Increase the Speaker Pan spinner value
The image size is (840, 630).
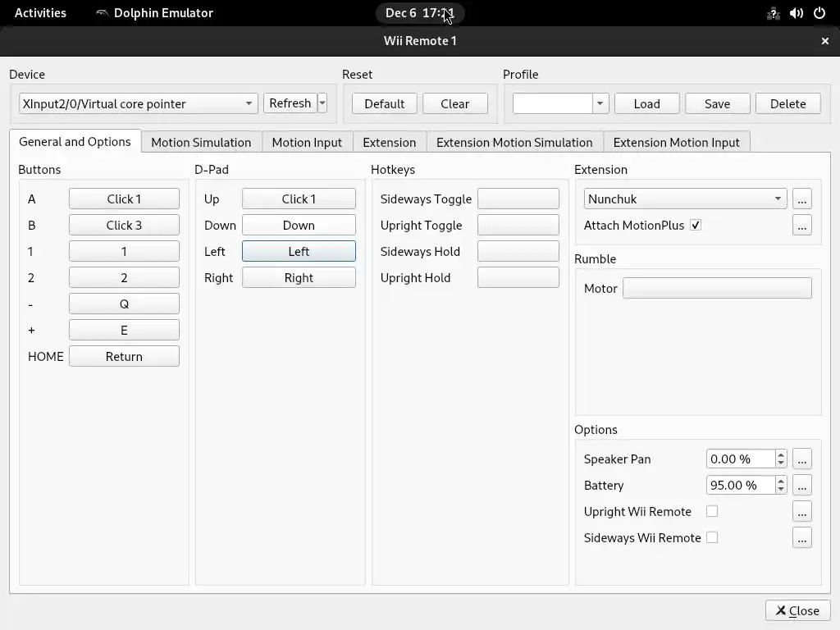pos(781,454)
